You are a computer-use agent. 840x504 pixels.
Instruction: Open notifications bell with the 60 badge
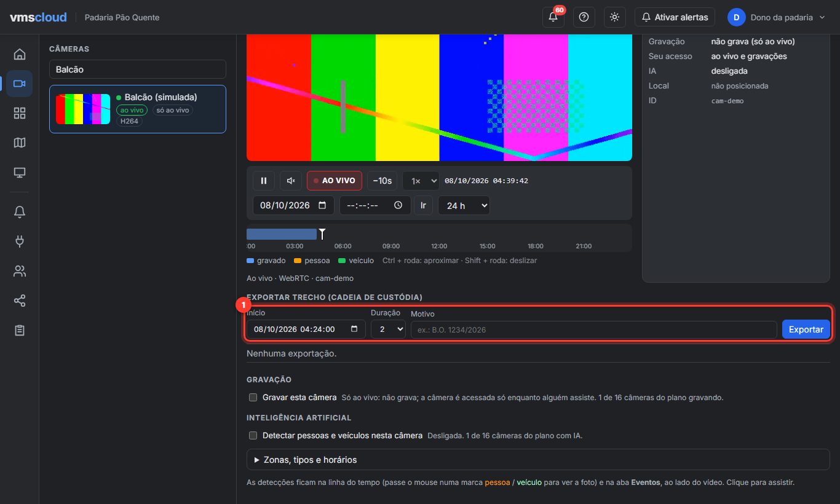553,17
